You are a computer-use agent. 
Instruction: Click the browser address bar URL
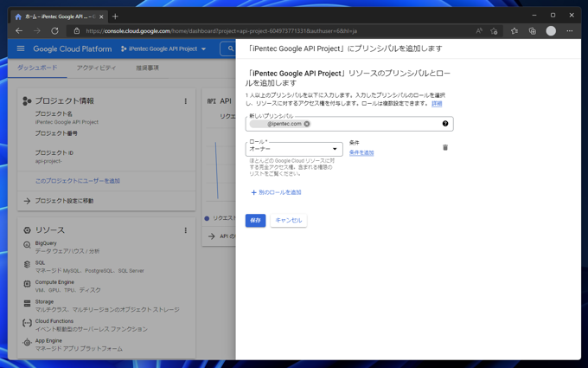221,31
